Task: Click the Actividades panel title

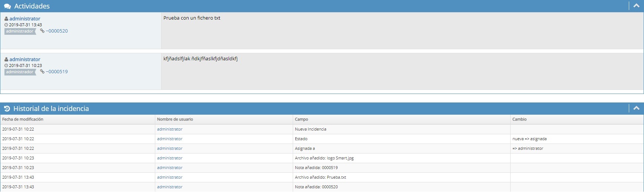Action: (x=32, y=6)
